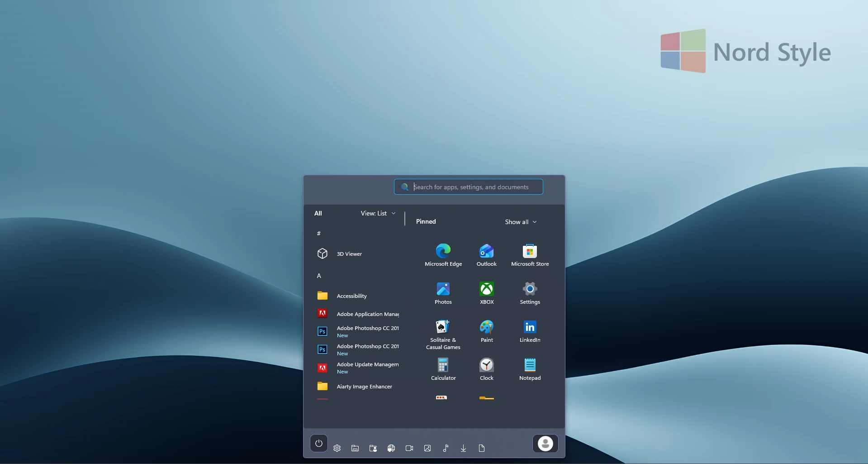Open LinkedIn pinned app

530,331
